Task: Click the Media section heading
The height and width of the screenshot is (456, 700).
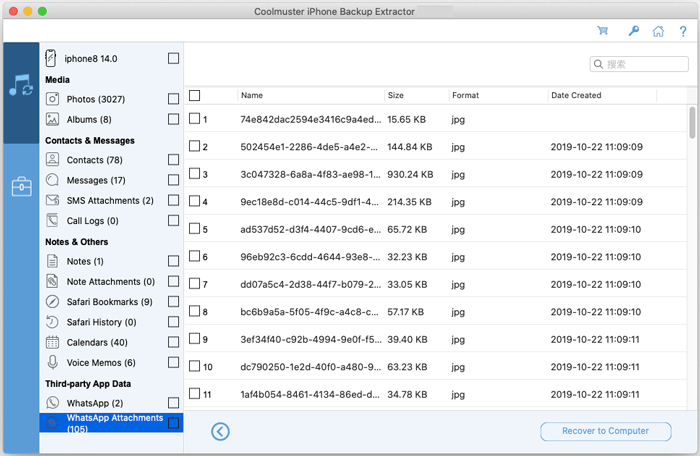Action: tap(57, 79)
